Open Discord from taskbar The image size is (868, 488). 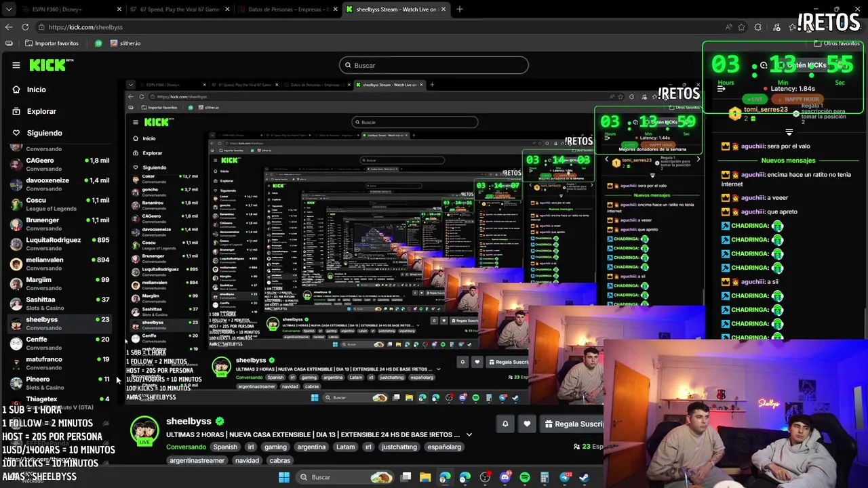click(505, 477)
